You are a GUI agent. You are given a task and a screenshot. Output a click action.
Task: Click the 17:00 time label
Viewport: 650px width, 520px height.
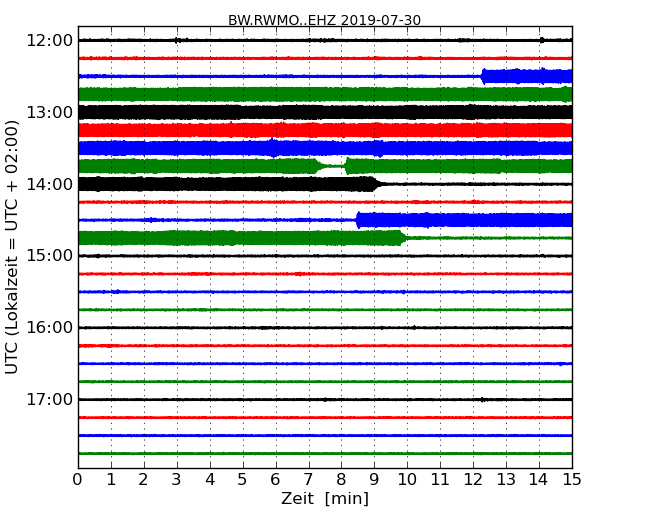[x=49, y=399]
